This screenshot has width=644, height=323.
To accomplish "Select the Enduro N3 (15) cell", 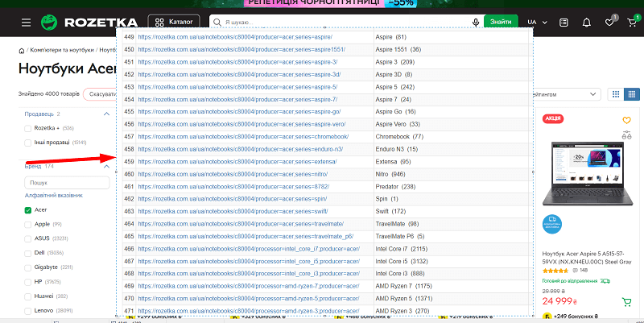I will point(451,149).
